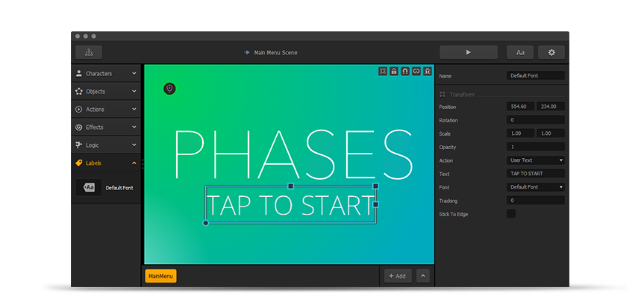Click the Transform section heading

click(462, 95)
